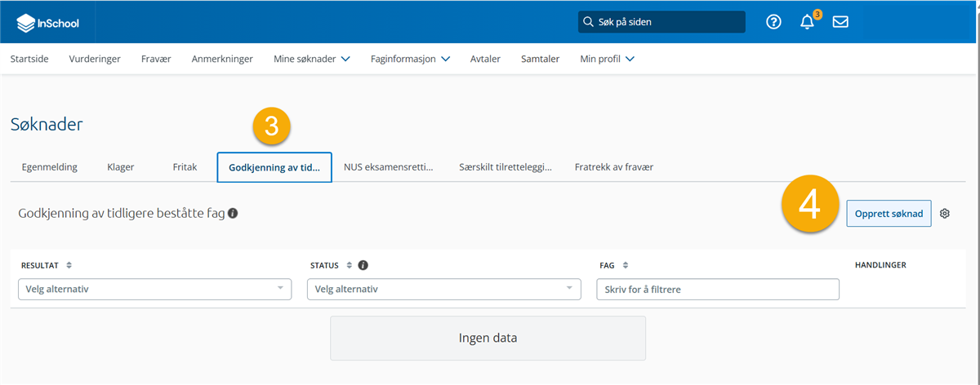Expand the Min profil menu
Screen dimensions: 980x385
607,59
